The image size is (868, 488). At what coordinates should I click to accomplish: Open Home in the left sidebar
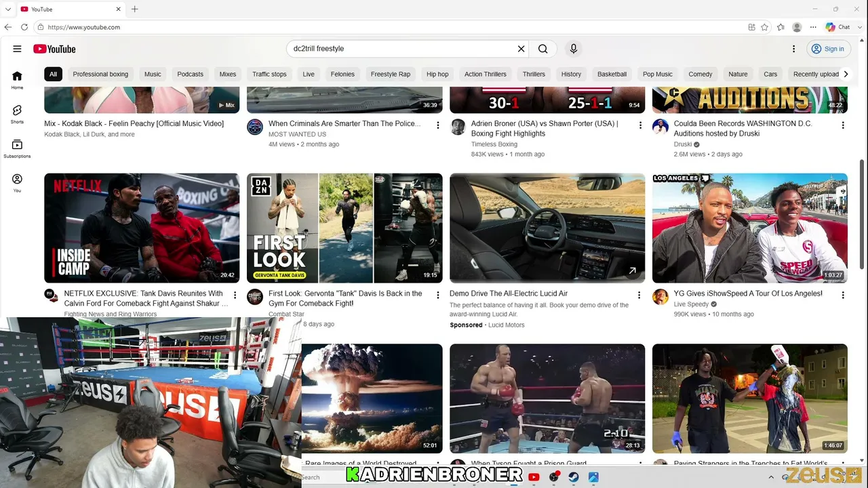[17, 80]
